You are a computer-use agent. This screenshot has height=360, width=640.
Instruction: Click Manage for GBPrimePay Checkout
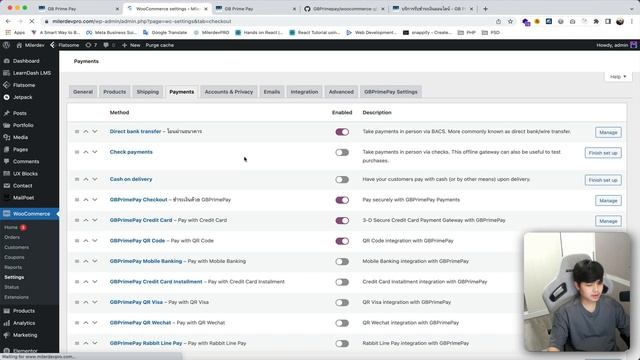pyautogui.click(x=608, y=200)
